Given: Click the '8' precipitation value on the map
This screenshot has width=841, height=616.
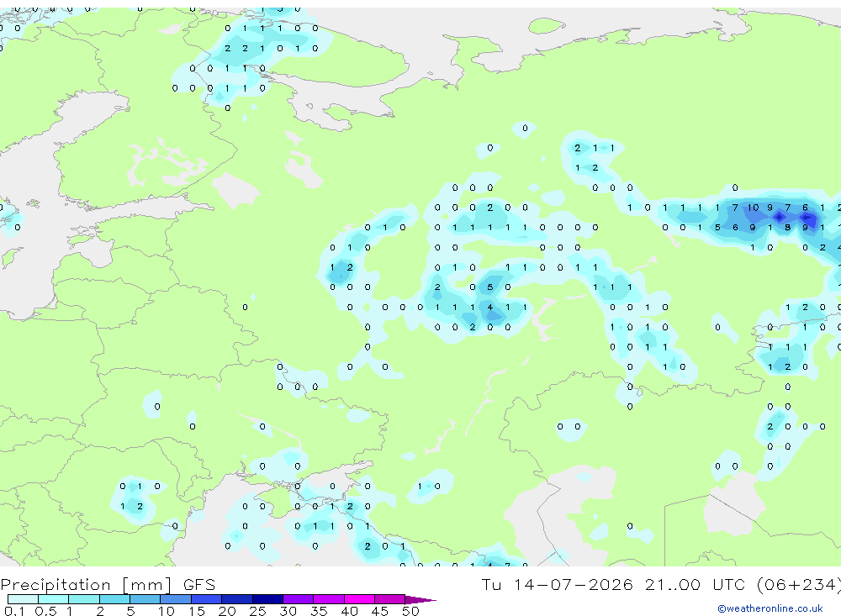Looking at the screenshot, I should 787,227.
